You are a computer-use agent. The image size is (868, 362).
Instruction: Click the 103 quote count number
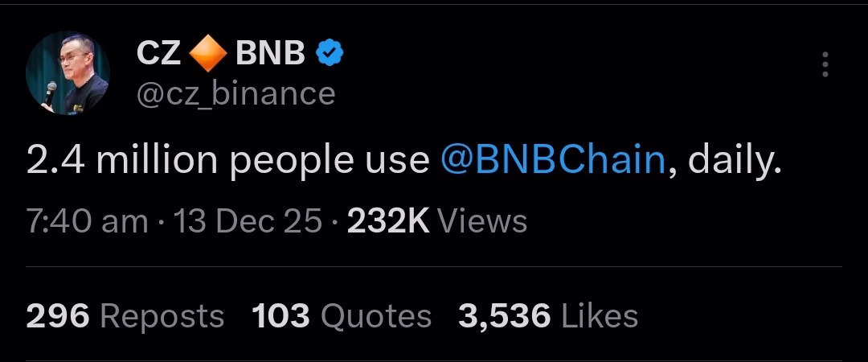[280, 316]
